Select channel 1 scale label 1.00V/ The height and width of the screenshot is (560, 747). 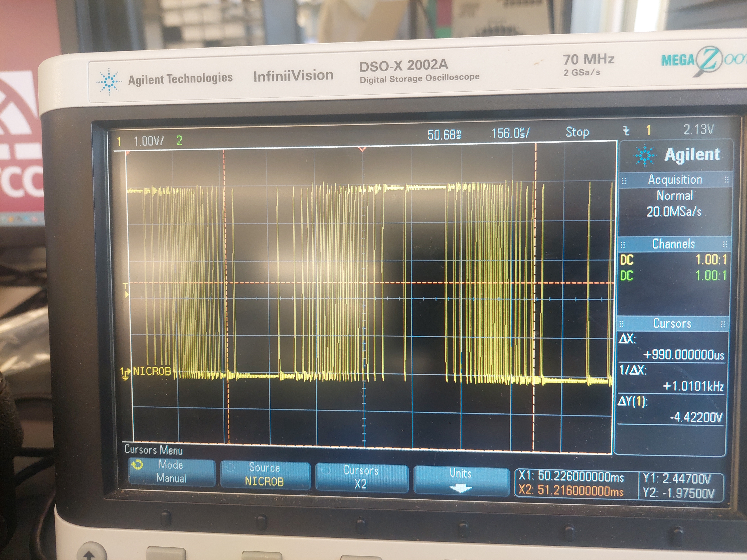coord(149,141)
